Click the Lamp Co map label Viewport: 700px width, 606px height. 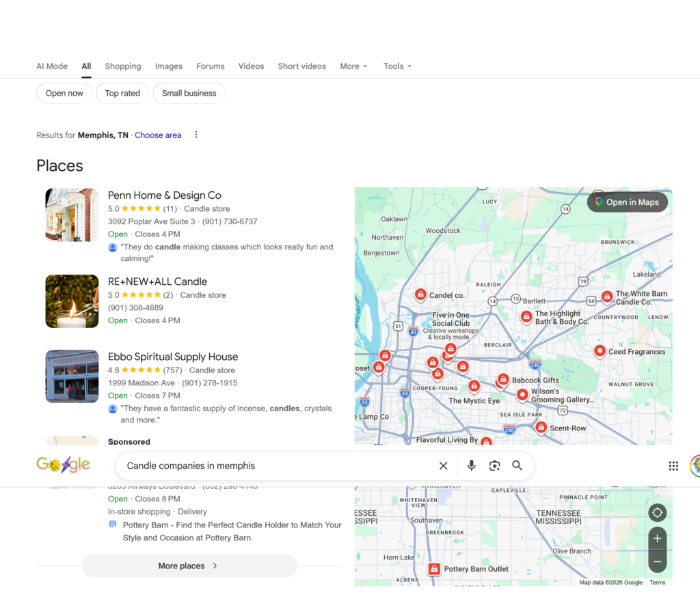[373, 416]
